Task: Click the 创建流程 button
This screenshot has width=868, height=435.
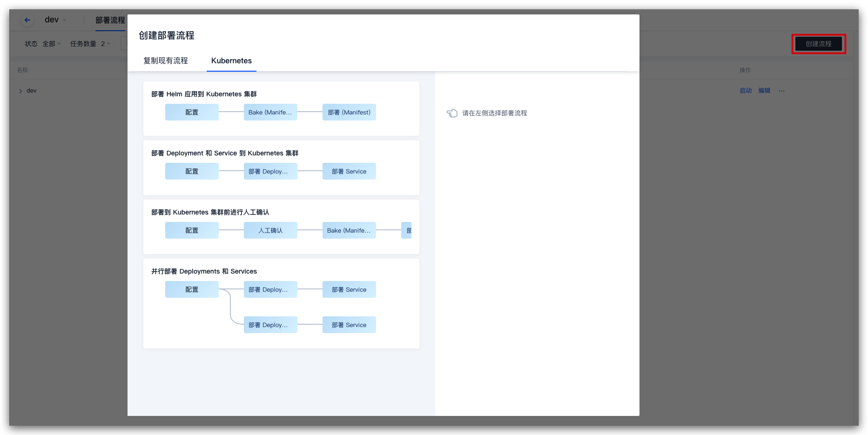Action: (x=818, y=44)
